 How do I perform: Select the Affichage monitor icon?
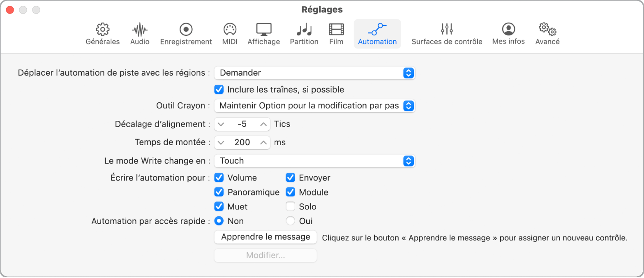pos(263,33)
